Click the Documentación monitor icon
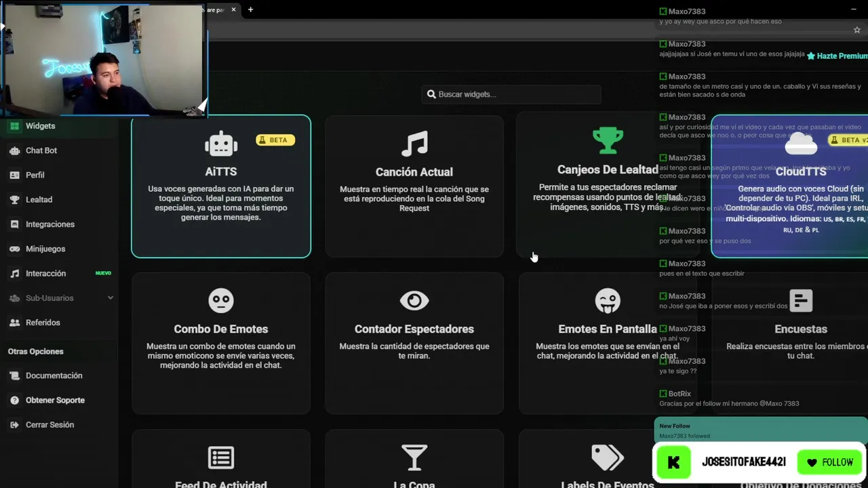This screenshot has width=868, height=488. 14,375
